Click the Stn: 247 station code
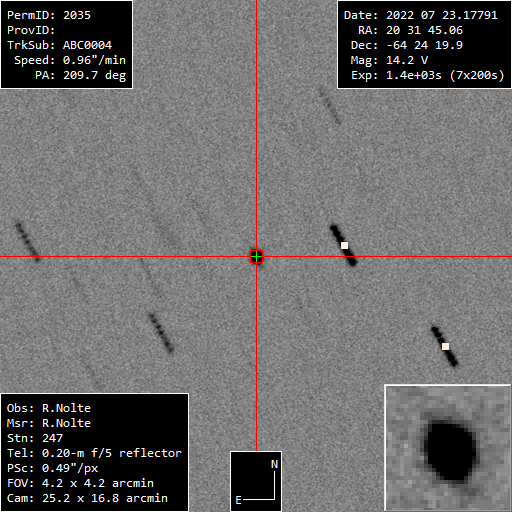The width and height of the screenshot is (512, 512). pos(35,438)
